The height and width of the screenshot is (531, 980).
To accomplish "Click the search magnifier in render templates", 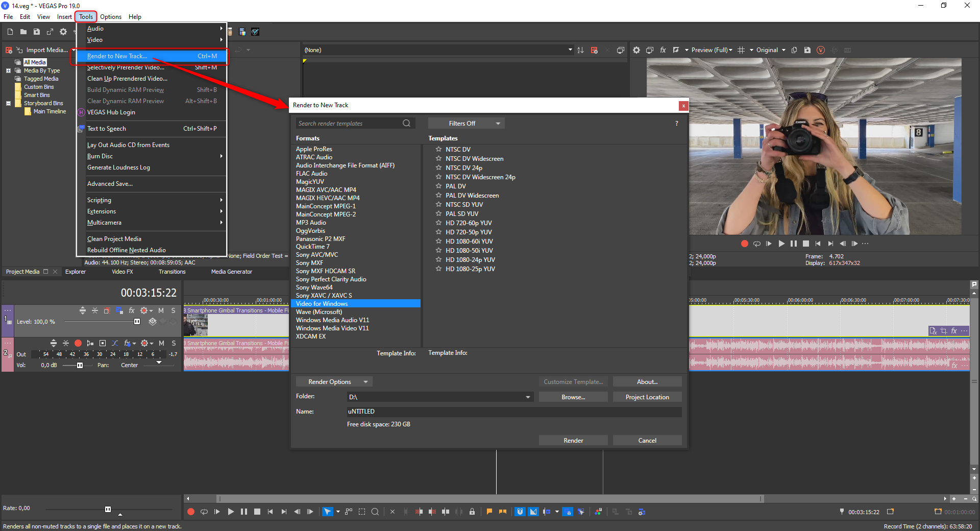I will pyautogui.click(x=406, y=123).
